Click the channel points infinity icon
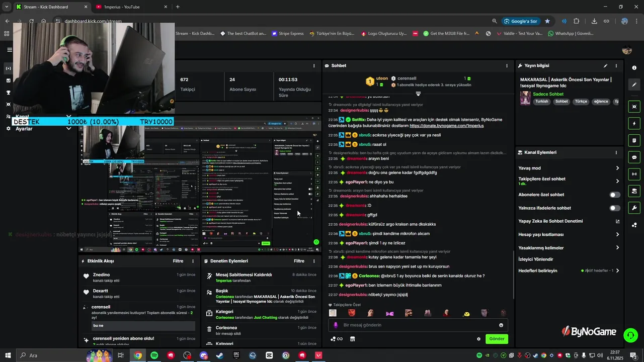Image resolution: width=644 pixels, height=362 pixels. click(337, 339)
